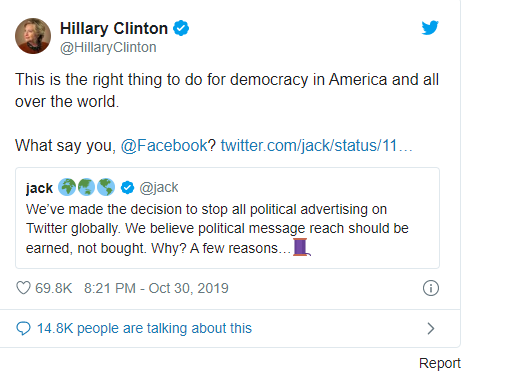Open '14.8K people are talking about this'

pyautogui.click(x=144, y=328)
